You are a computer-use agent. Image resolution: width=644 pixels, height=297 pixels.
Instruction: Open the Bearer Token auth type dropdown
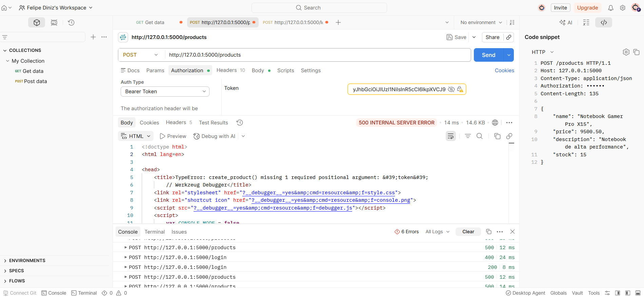165,92
